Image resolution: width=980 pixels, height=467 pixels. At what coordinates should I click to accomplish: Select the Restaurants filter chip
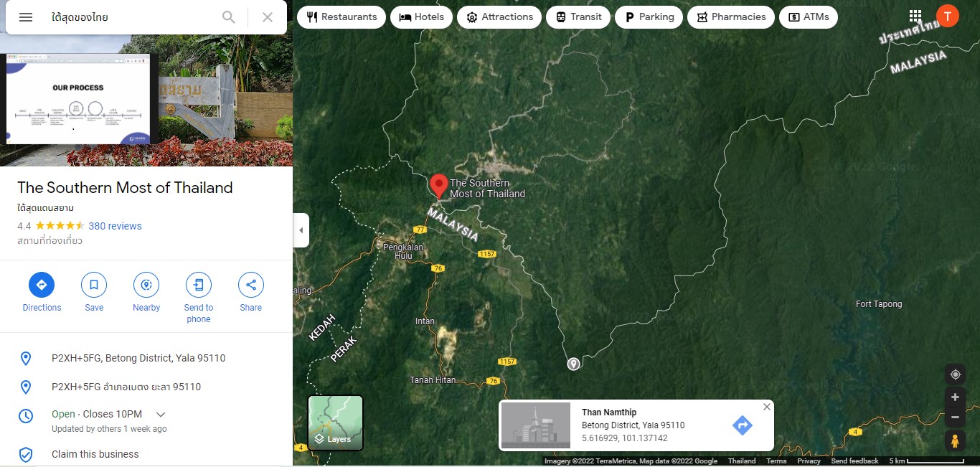click(341, 16)
